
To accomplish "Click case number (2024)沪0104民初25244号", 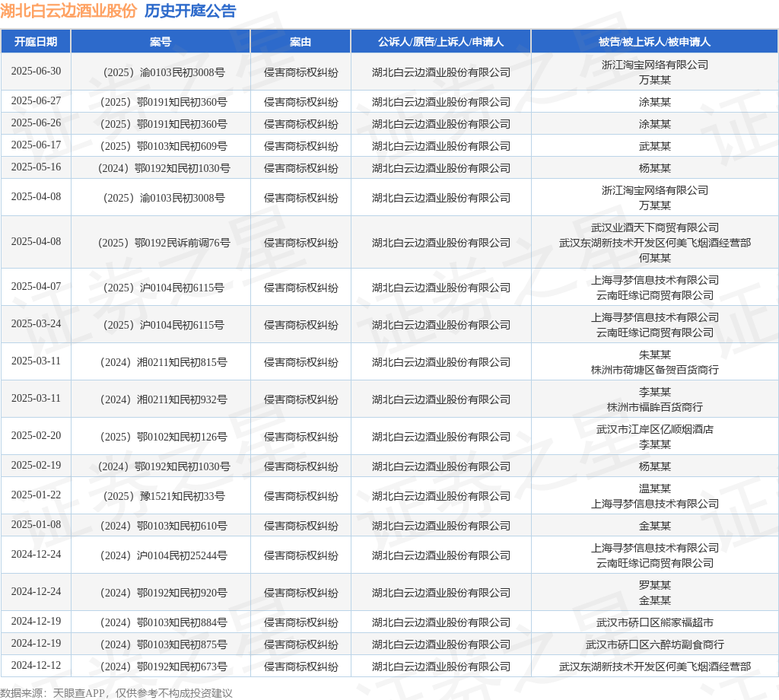I will [164, 555].
